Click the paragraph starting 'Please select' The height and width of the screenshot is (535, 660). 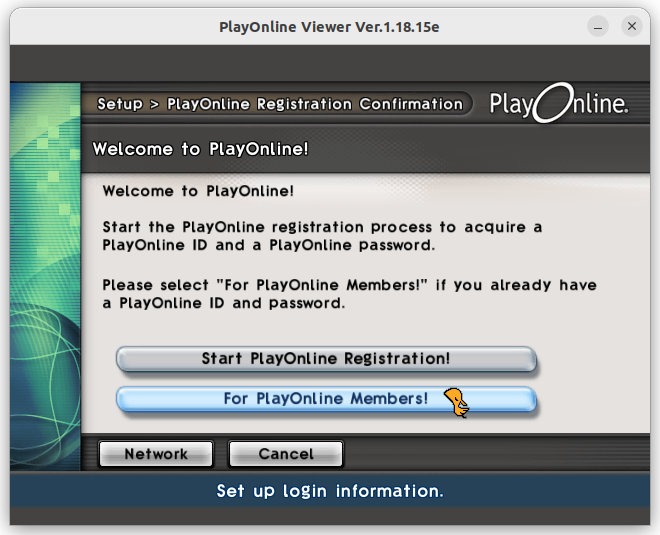pos(349,294)
